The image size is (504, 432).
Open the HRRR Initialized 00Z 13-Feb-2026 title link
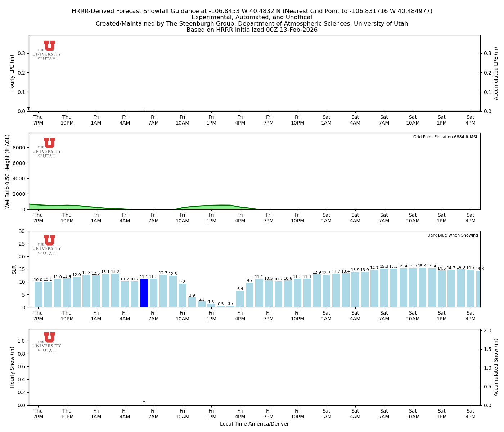pos(252,30)
